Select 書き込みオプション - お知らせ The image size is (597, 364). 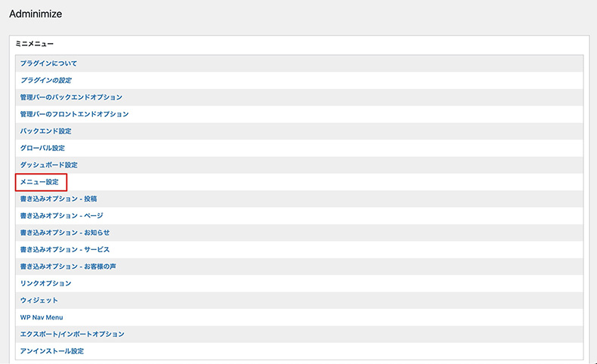[65, 233]
